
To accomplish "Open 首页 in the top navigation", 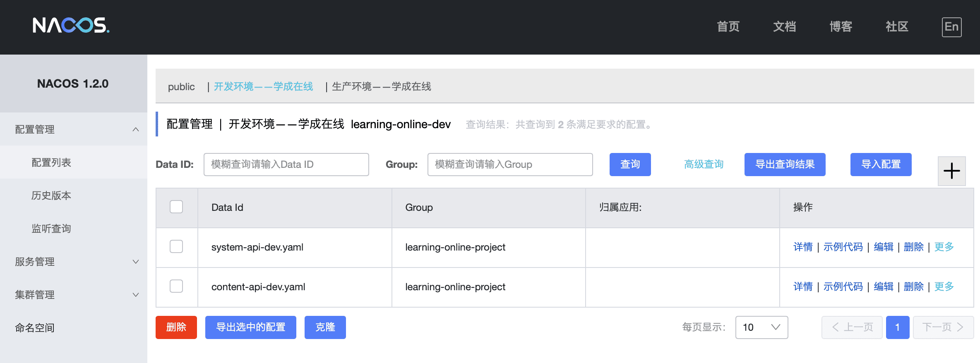I will tap(728, 27).
